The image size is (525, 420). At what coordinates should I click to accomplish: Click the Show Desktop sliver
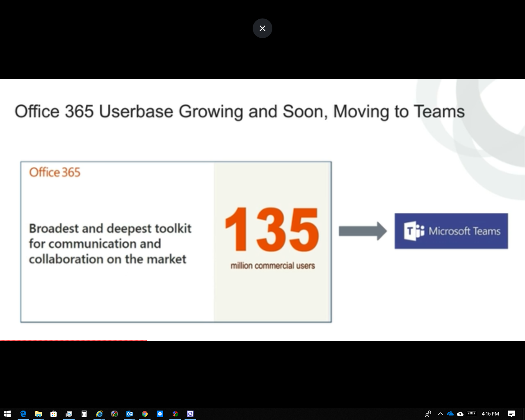[524, 414]
